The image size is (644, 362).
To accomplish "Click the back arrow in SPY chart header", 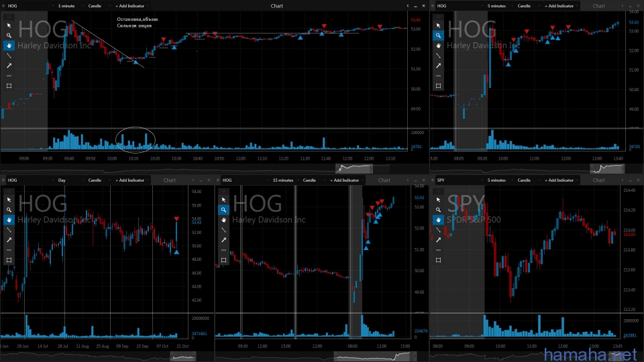I will click(x=623, y=180).
